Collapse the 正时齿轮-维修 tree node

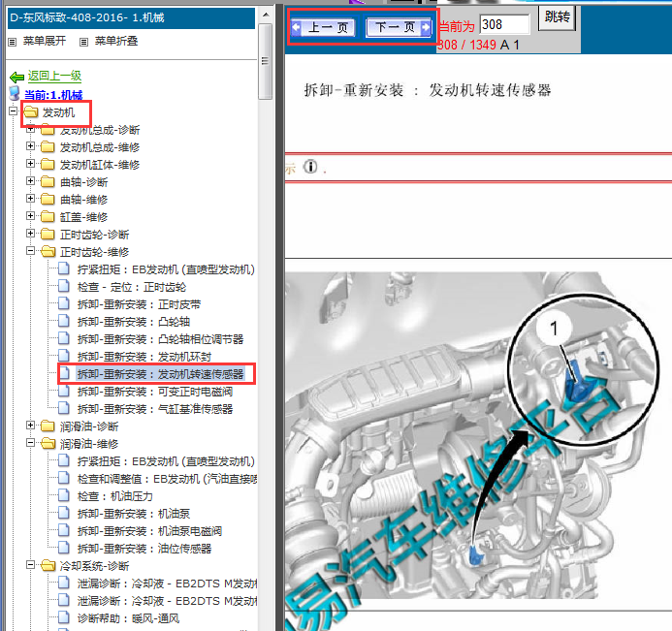(31, 252)
